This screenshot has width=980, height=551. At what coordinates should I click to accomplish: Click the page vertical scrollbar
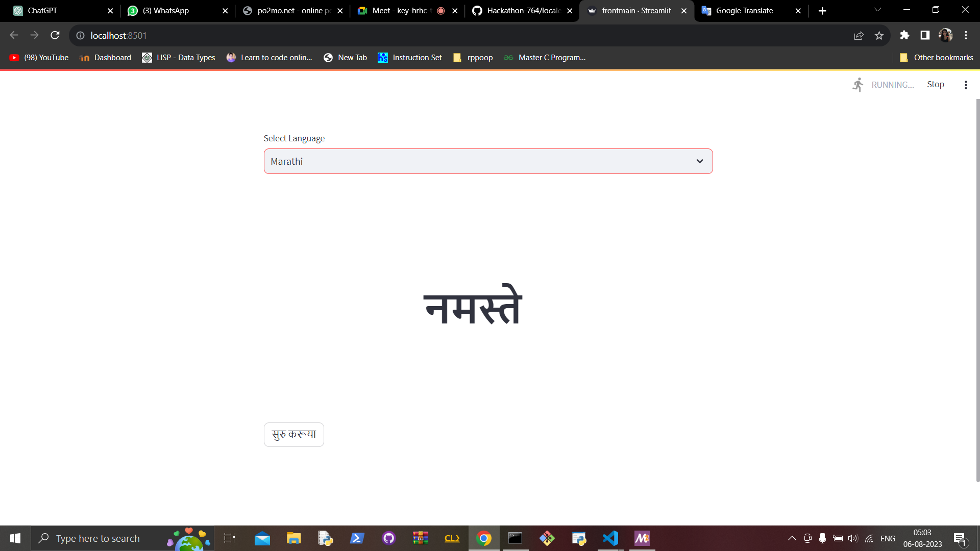(977, 291)
